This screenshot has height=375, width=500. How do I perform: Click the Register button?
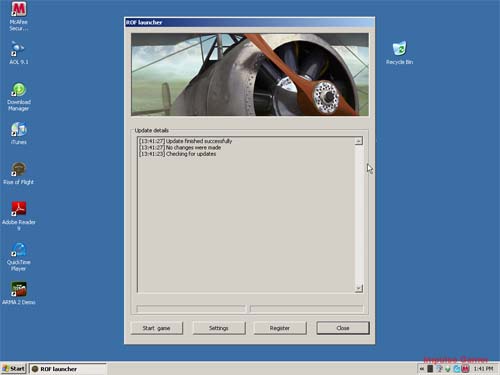pos(280,328)
